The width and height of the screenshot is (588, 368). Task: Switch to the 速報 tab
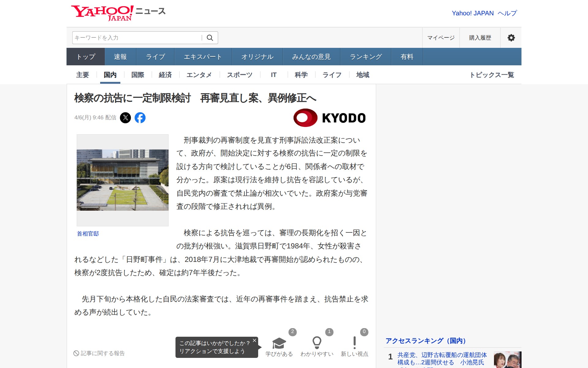coord(120,57)
